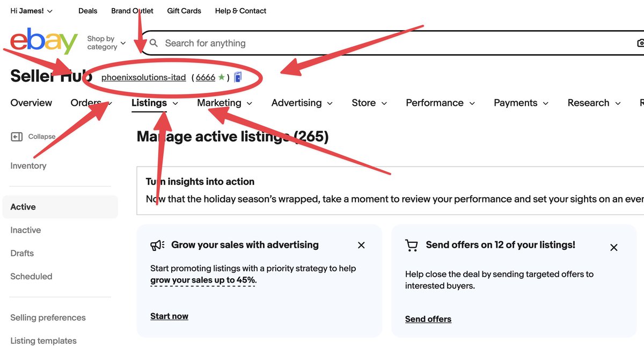
Task: Dismiss the Send offers card
Action: pos(614,247)
